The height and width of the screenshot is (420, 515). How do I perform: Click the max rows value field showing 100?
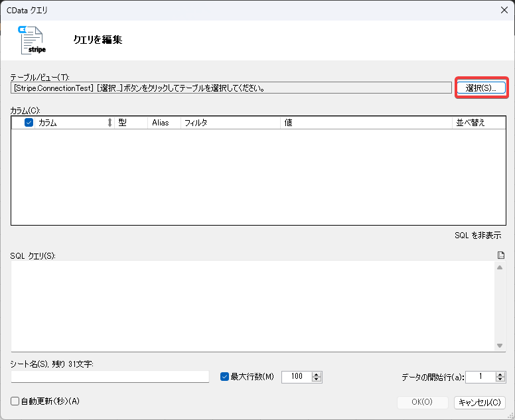tap(297, 377)
